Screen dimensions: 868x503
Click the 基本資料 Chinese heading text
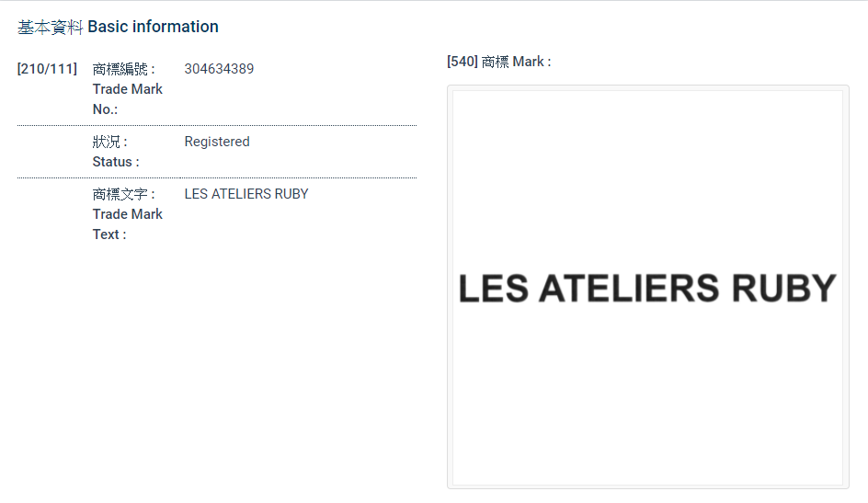(51, 27)
